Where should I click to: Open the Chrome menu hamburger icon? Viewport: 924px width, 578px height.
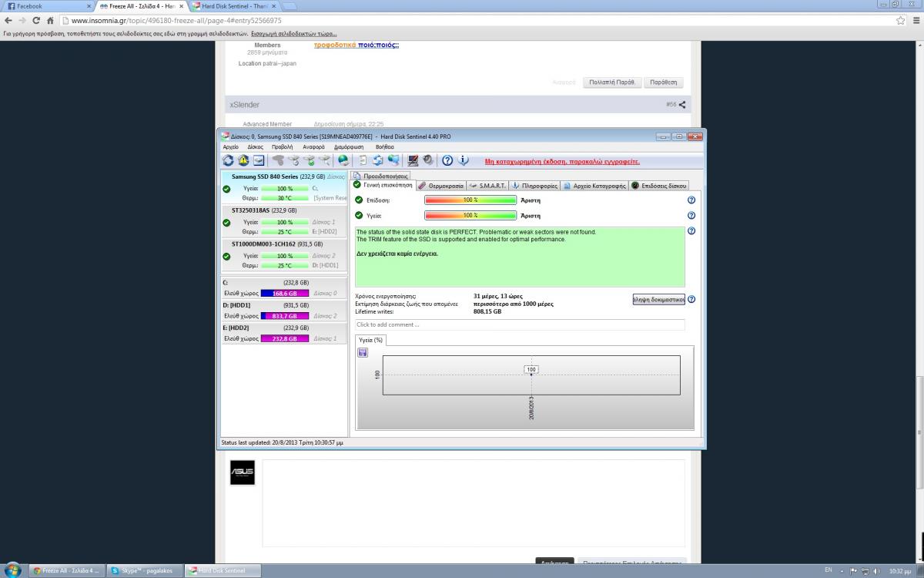click(x=915, y=20)
